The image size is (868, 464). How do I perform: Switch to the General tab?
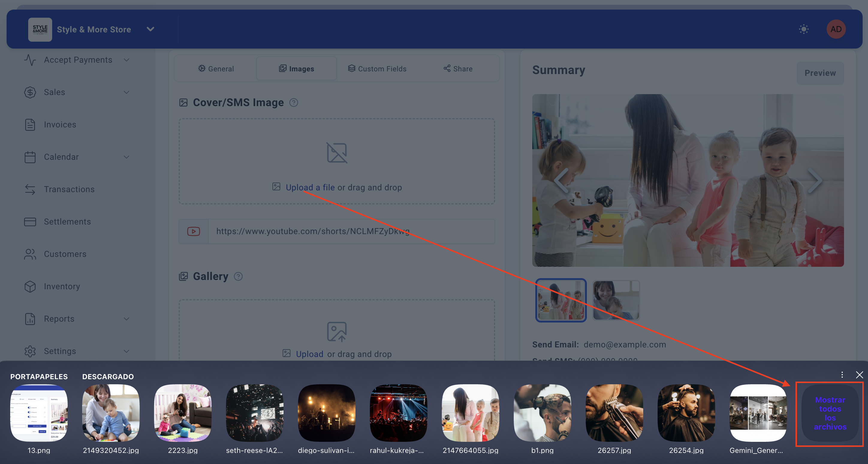click(x=216, y=69)
